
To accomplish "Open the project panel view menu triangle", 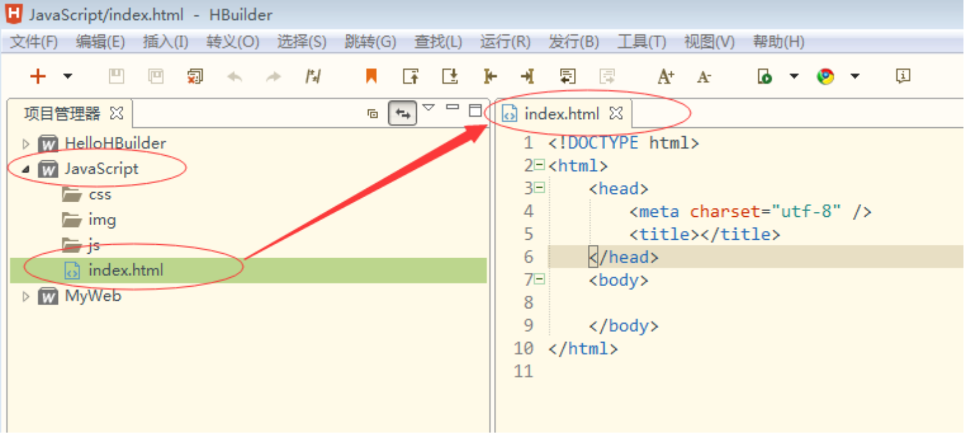I will (429, 107).
